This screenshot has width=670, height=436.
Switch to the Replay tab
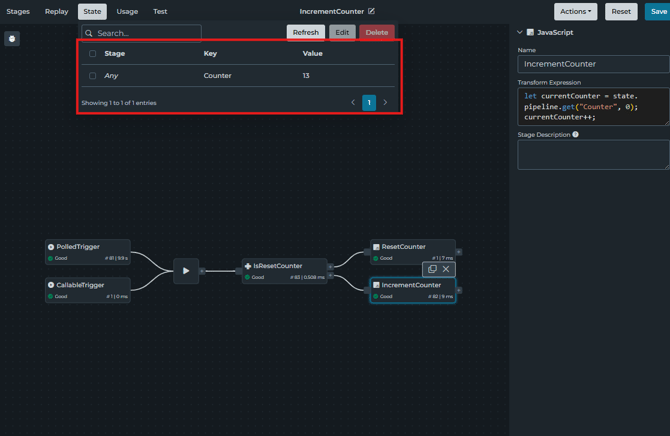[56, 12]
